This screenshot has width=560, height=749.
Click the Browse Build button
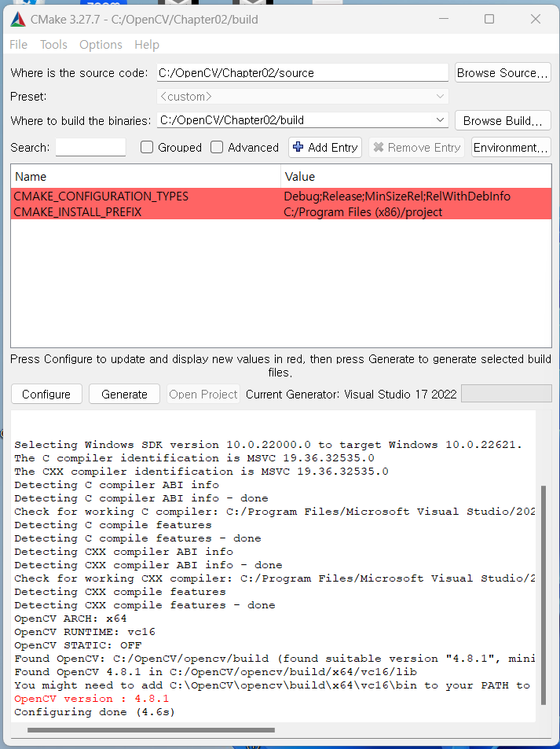click(503, 121)
